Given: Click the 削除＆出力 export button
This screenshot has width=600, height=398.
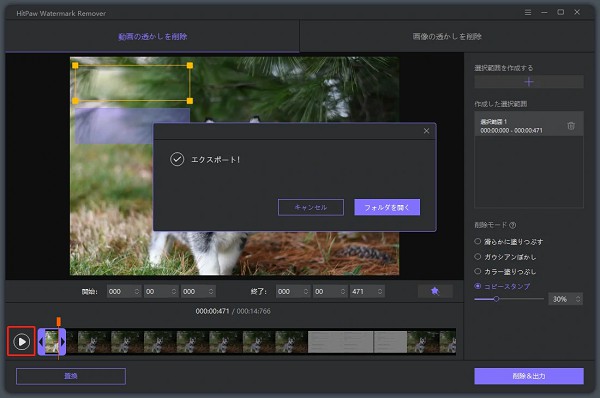Looking at the screenshot, I should pyautogui.click(x=529, y=376).
